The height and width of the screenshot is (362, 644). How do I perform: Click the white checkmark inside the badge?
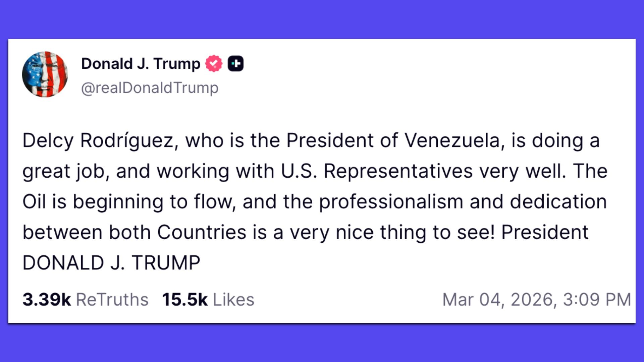point(214,63)
